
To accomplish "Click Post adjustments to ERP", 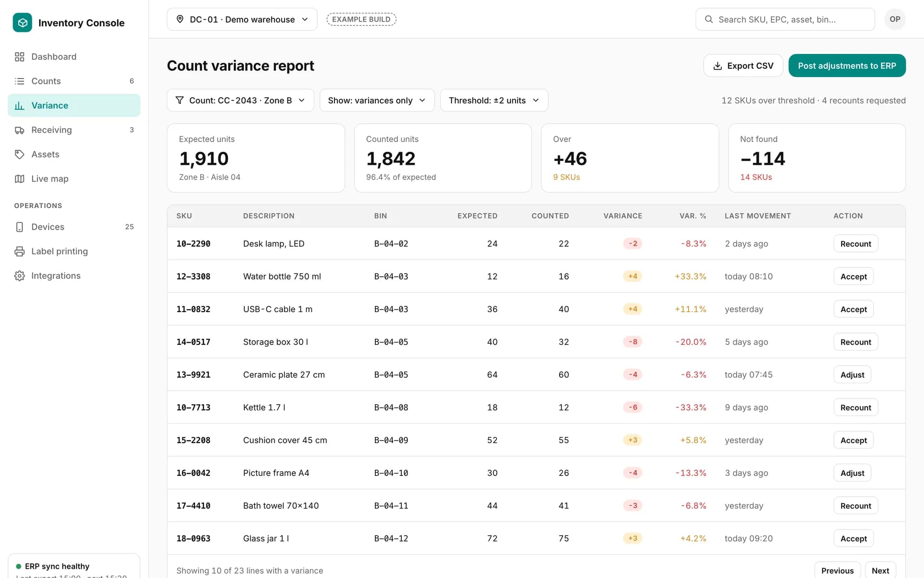I will (x=847, y=66).
